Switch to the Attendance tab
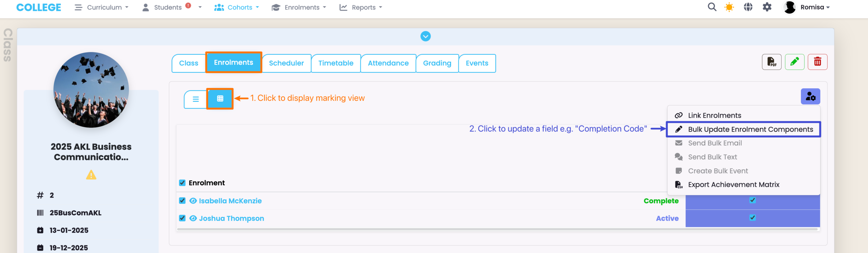 pyautogui.click(x=388, y=63)
